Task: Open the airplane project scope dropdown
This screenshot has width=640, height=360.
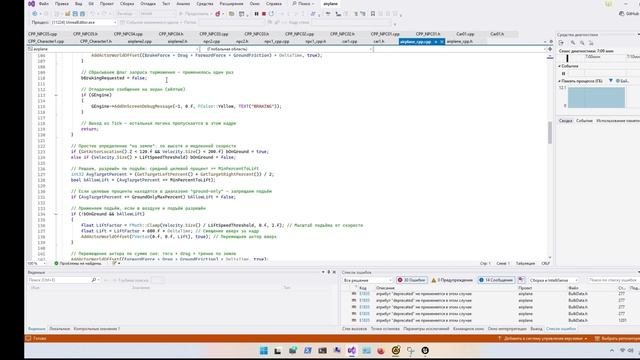Action: 113,49
